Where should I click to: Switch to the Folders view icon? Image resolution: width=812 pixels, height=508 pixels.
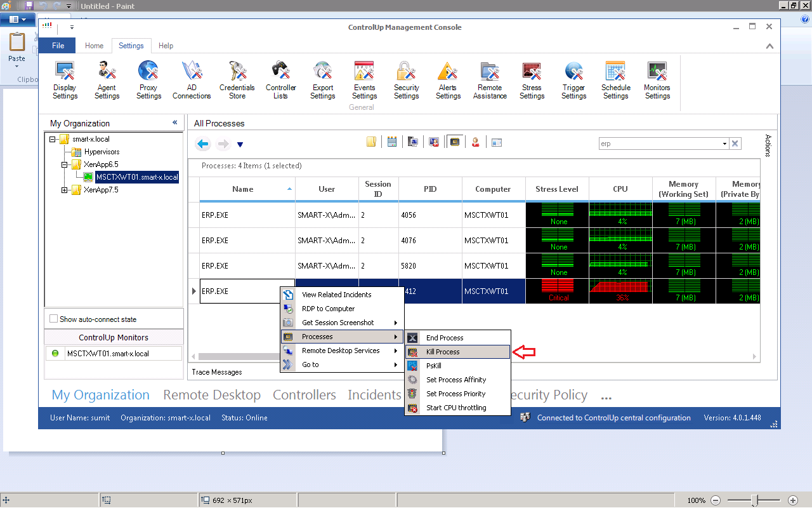(x=372, y=142)
